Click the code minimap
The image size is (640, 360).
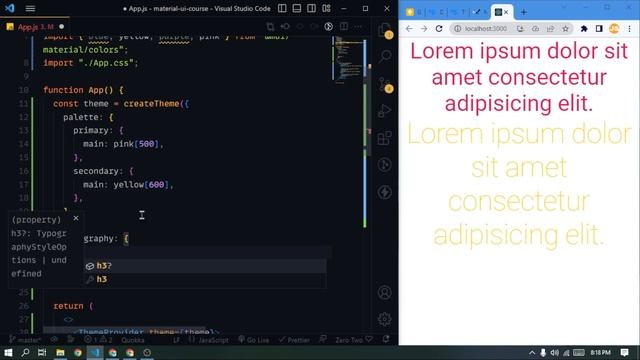tap(348, 61)
